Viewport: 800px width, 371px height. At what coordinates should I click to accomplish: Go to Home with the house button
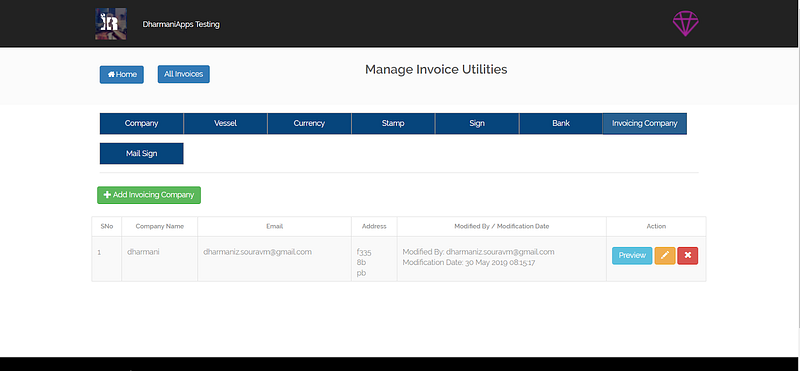click(121, 75)
